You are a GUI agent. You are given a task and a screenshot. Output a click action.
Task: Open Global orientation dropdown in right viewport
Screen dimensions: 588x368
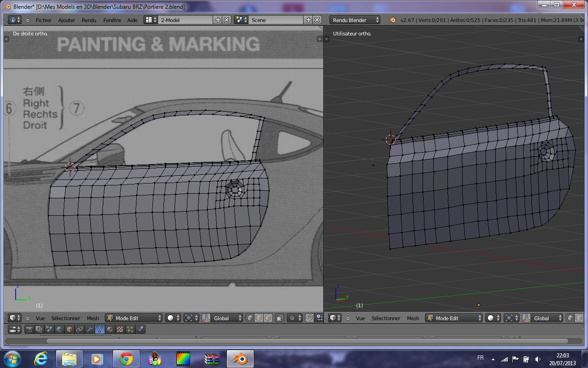coord(548,318)
